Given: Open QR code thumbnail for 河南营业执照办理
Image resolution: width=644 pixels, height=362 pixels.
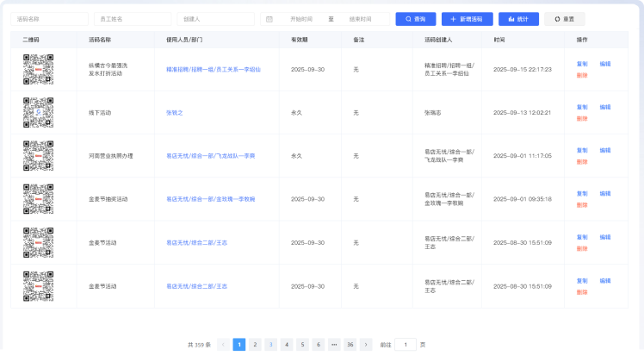Looking at the screenshot, I should tap(39, 156).
